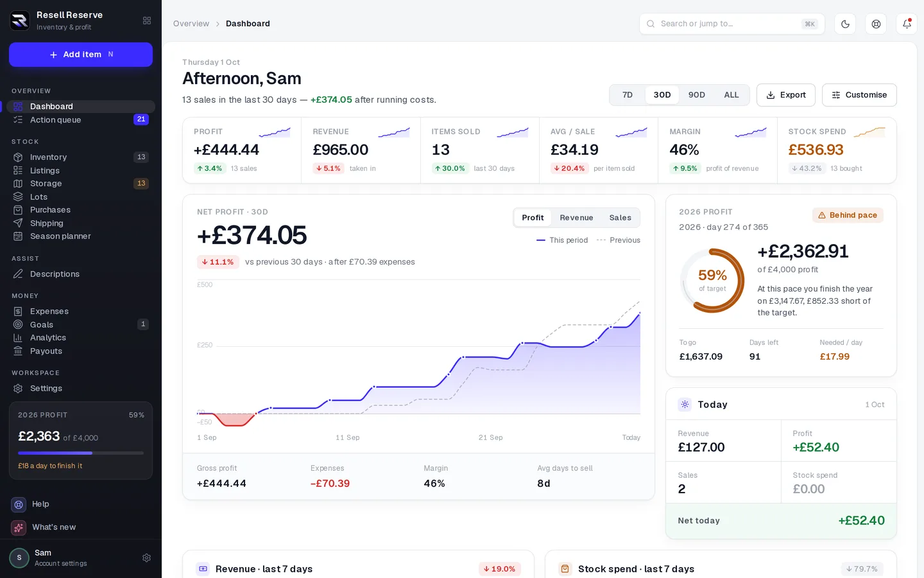The width and height of the screenshot is (924, 578).
Task: Click the sidebar layout grid icon
Action: [147, 21]
